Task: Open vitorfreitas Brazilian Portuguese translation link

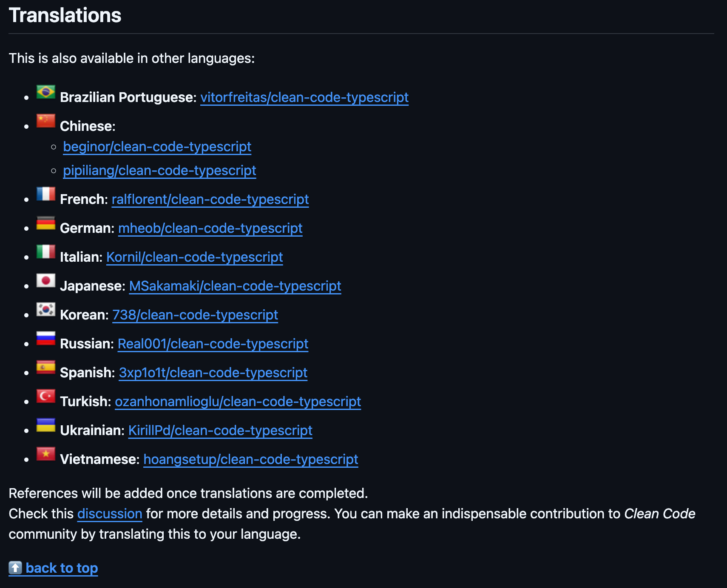Action: [304, 97]
